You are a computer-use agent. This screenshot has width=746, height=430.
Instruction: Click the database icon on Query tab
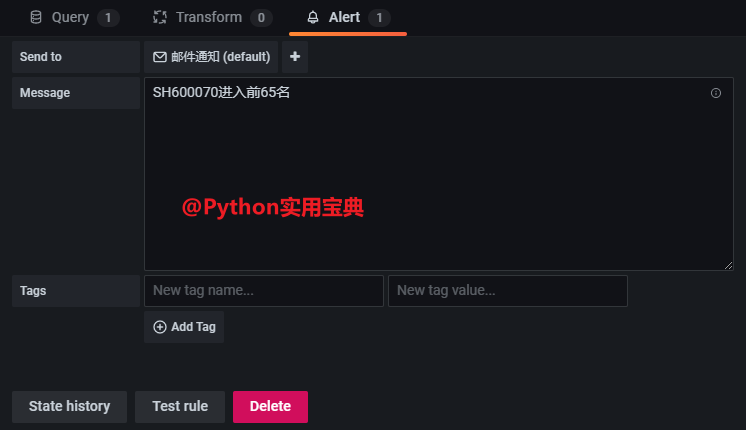[36, 17]
